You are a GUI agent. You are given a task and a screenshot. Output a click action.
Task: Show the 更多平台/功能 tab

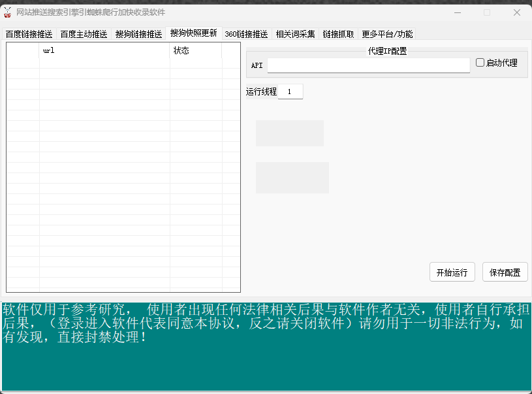click(387, 34)
